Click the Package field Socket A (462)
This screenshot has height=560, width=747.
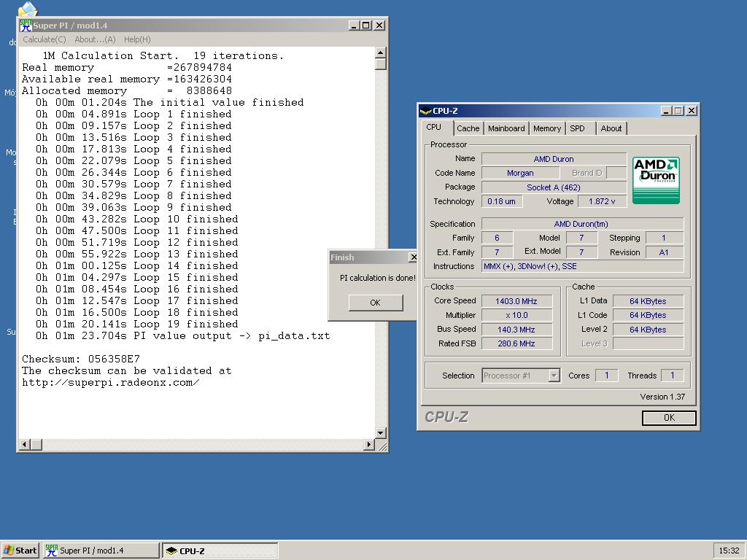554,187
